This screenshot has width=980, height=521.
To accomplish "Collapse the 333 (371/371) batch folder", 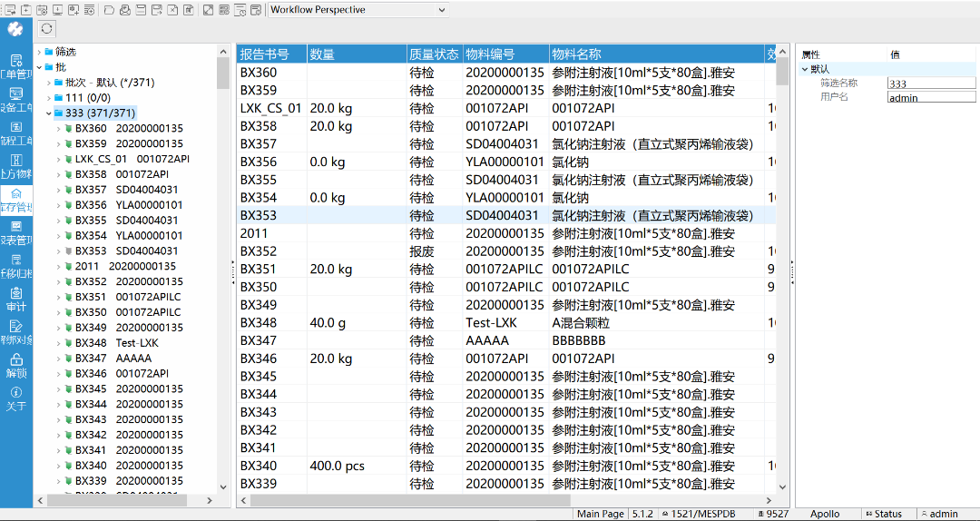I will pyautogui.click(x=48, y=113).
